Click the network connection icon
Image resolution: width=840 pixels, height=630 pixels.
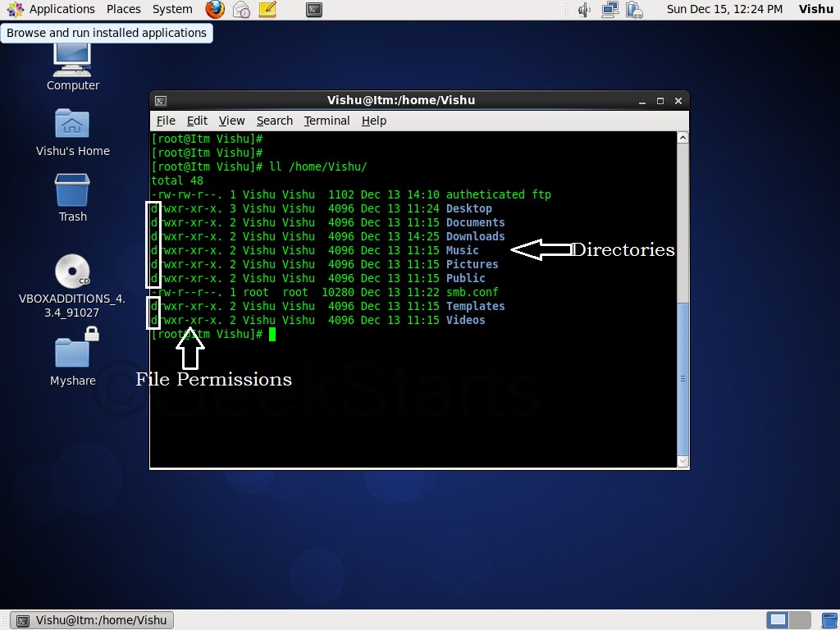tap(609, 10)
